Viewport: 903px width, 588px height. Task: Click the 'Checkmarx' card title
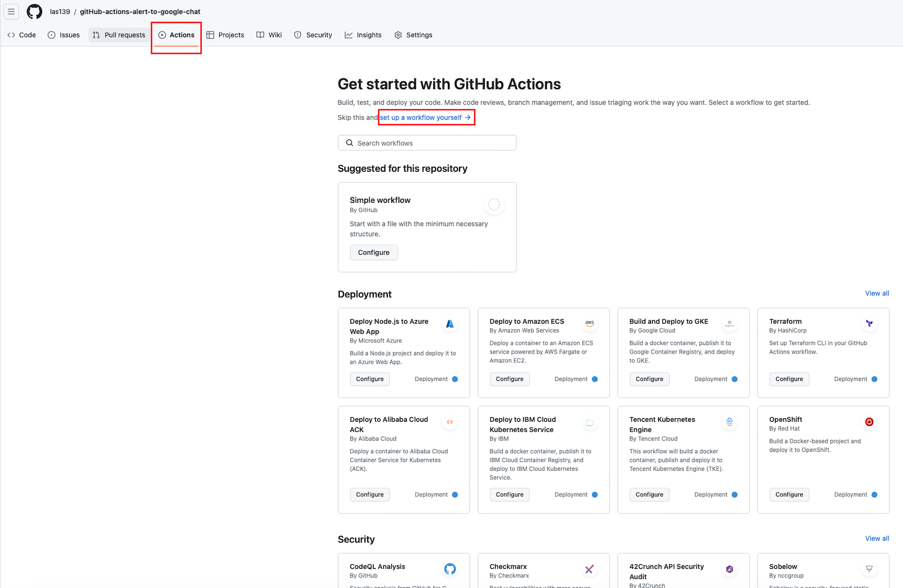coord(508,566)
